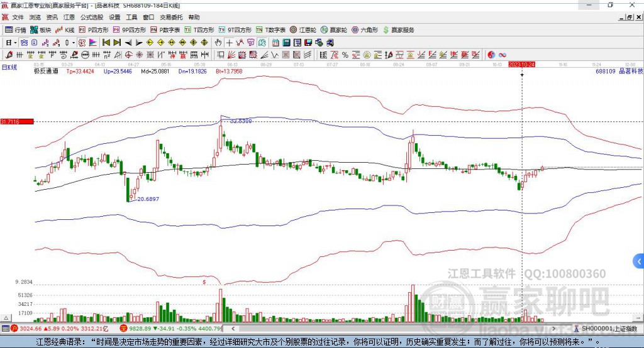Jump to last bar icon
This screenshot has width=644, height=348.
[x=117, y=43]
